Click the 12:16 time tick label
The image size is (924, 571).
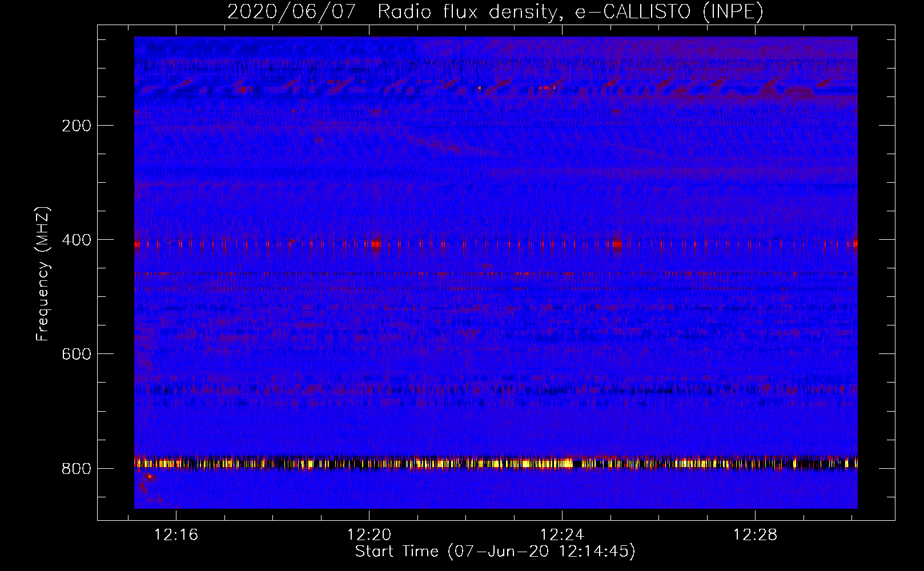tap(176, 535)
